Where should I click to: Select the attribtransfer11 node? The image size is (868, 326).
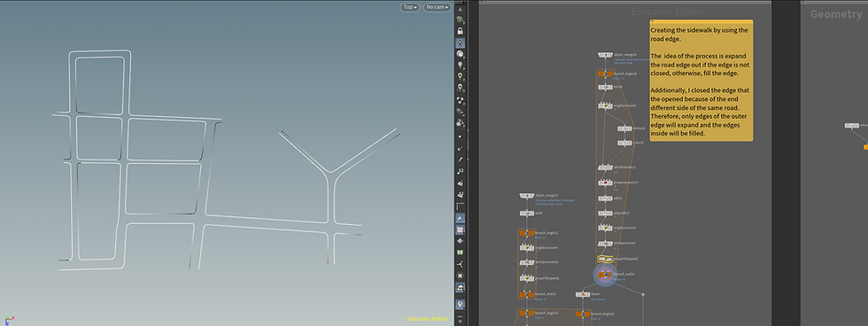pos(605,167)
